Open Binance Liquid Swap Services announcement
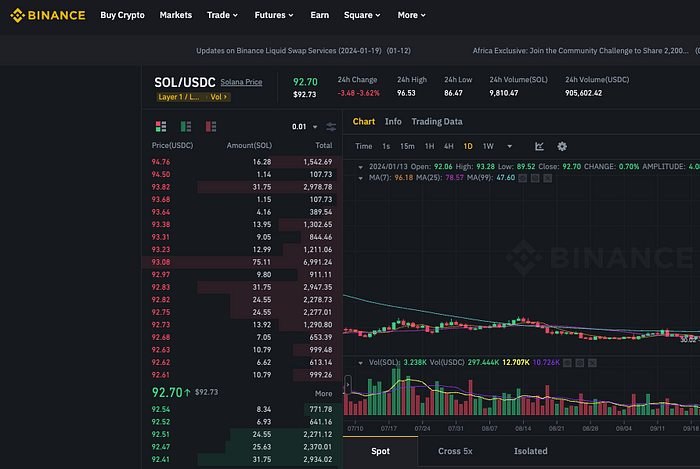The height and width of the screenshot is (469, 700). pos(303,51)
